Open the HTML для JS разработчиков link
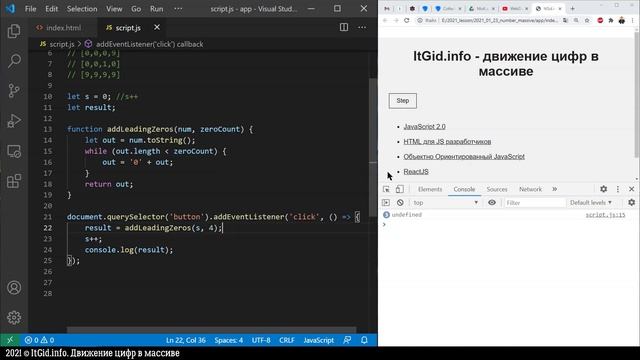The image size is (640, 360). (447, 142)
